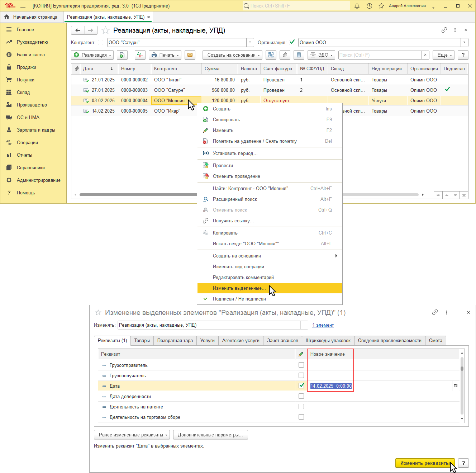Open three-dot menu in Изменение выделенных элементов dialog
The height and width of the screenshot is (473, 476).
click(446, 312)
